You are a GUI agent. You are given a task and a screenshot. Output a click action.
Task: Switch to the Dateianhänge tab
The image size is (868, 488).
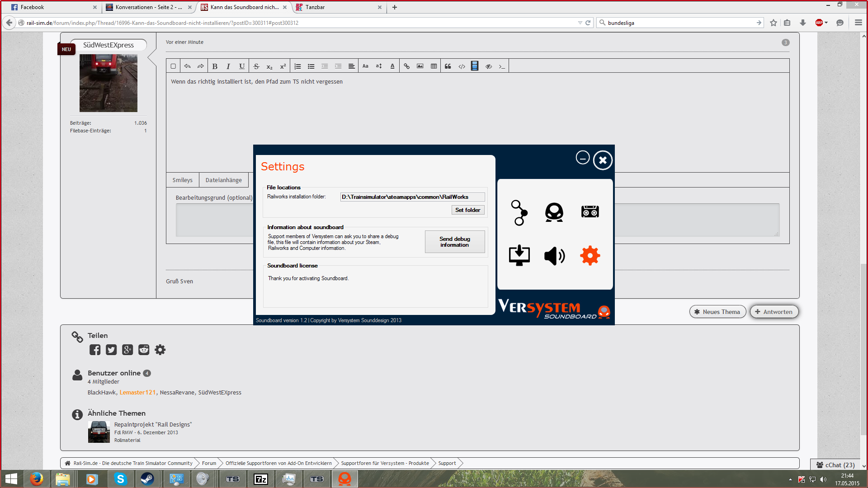tap(223, 180)
